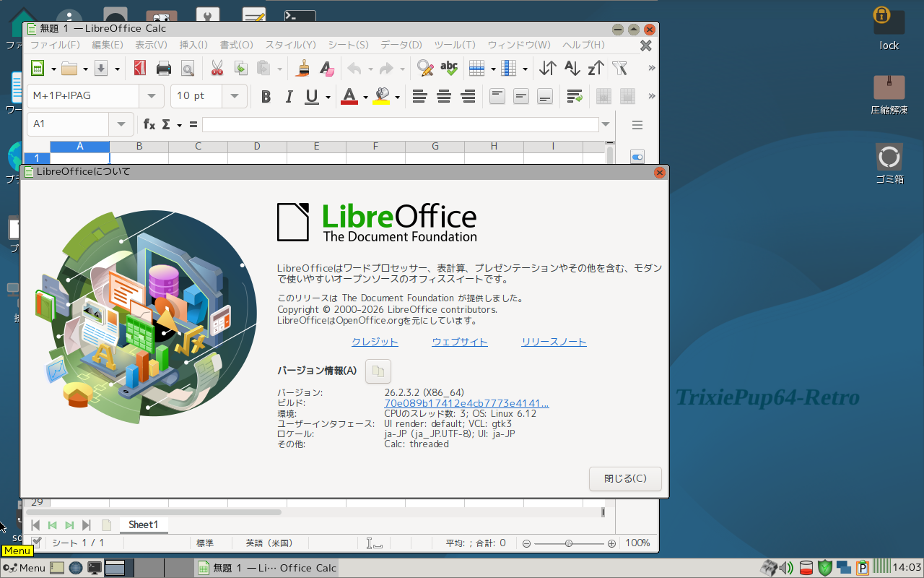The width and height of the screenshot is (924, 578).
Task: Copy version information with the clipboard icon
Action: tap(378, 371)
